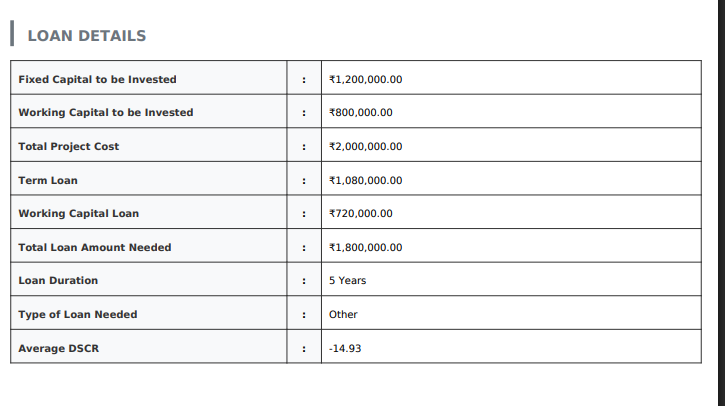
Task: Click the ₹720,000.00 working capital loan value
Action: [361, 214]
